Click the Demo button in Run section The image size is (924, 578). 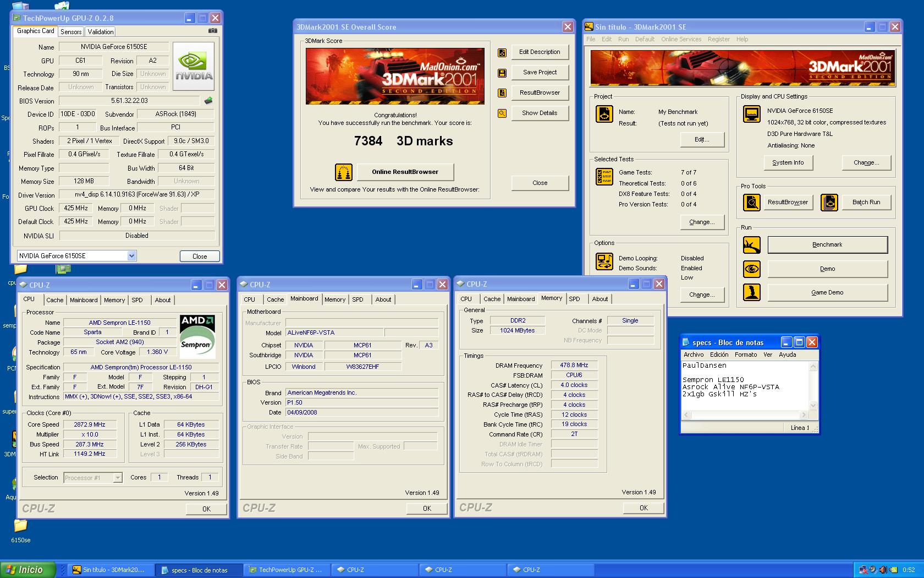point(827,269)
